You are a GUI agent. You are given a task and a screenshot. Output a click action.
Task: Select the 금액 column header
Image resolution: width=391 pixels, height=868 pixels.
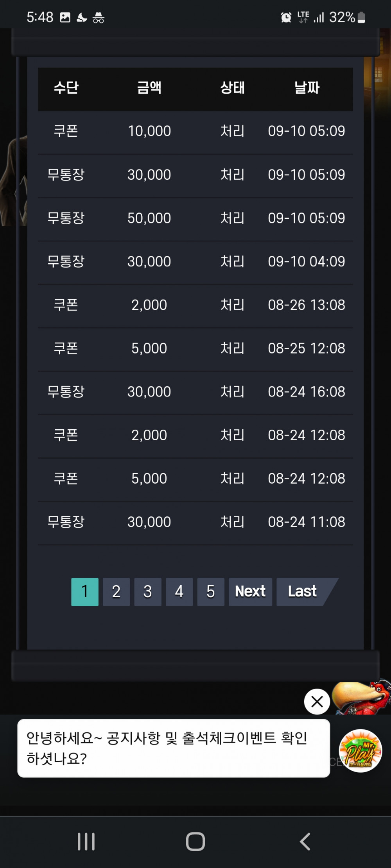pos(149,88)
